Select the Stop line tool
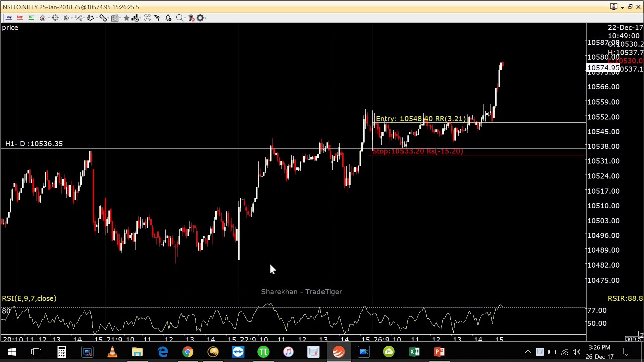This screenshot has width=644, height=362. pos(20,18)
